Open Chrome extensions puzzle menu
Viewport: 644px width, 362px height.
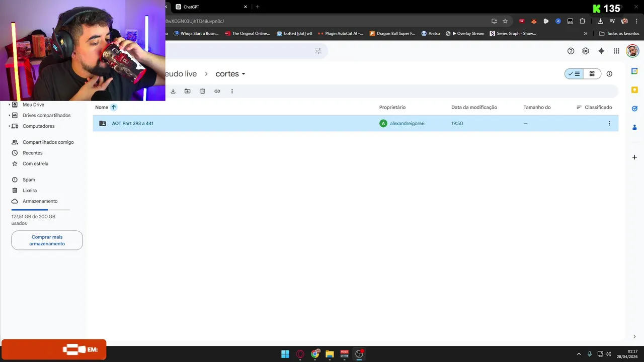[x=583, y=21]
